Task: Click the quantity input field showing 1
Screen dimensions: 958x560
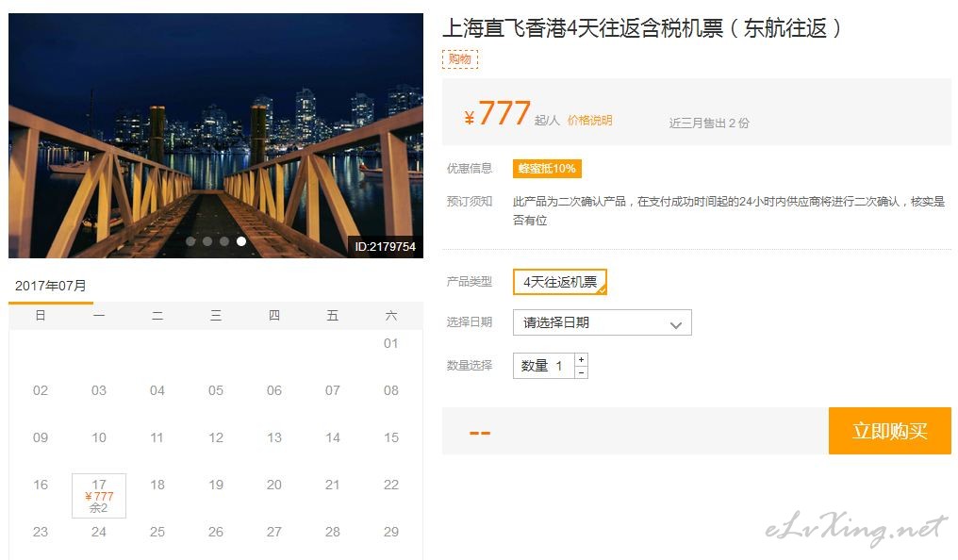Action: (544, 366)
